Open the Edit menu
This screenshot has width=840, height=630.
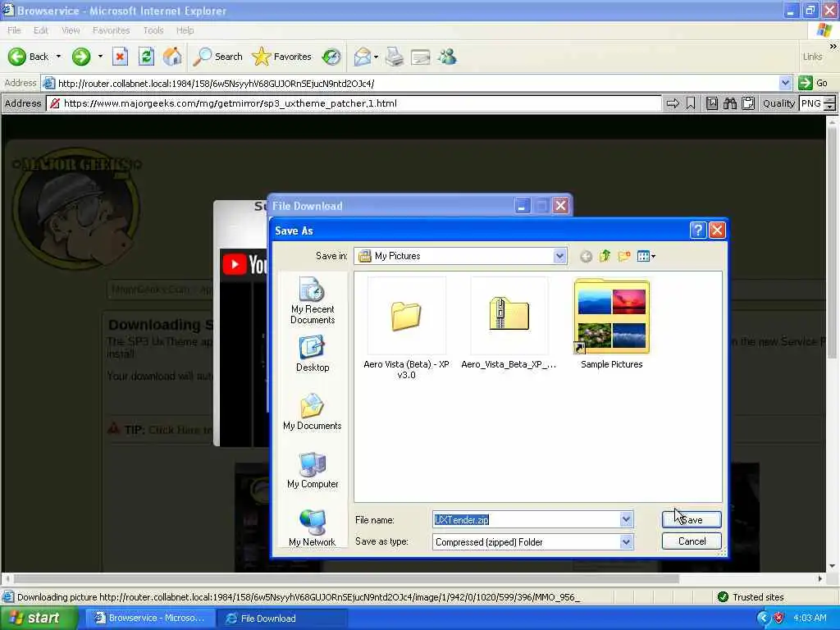coord(41,30)
